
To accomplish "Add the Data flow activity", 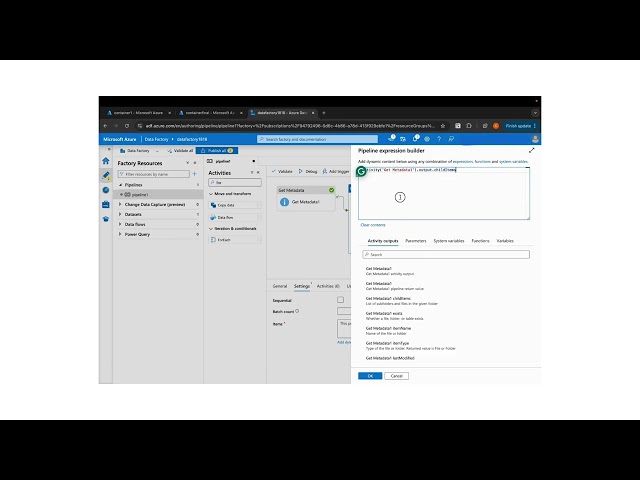I will (x=235, y=218).
